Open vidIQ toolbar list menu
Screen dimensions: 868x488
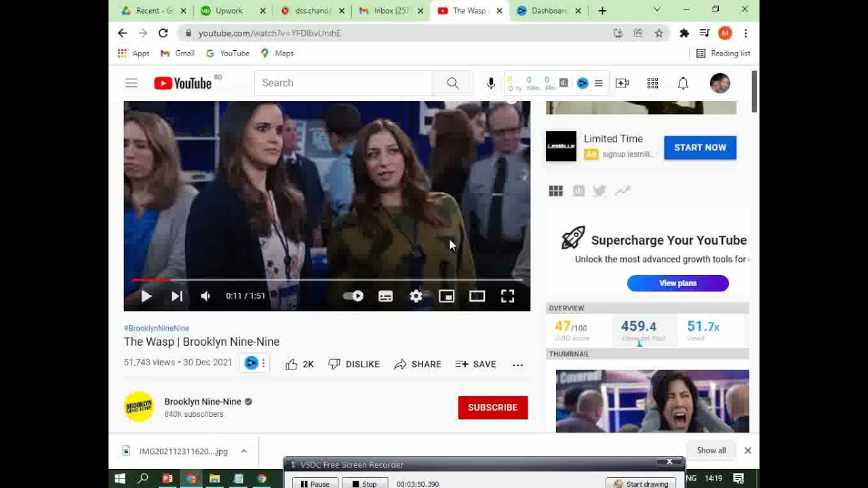coord(598,83)
